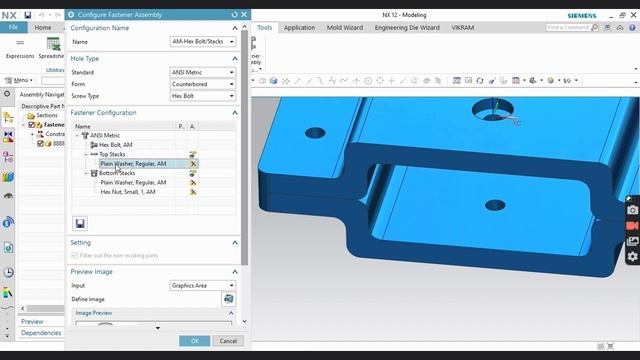Click the save configuration floppy icon
This screenshot has height=360, width=640.
(80, 223)
